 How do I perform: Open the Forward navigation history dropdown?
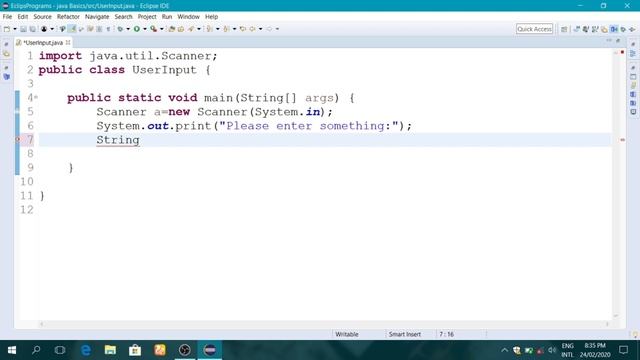(278, 29)
